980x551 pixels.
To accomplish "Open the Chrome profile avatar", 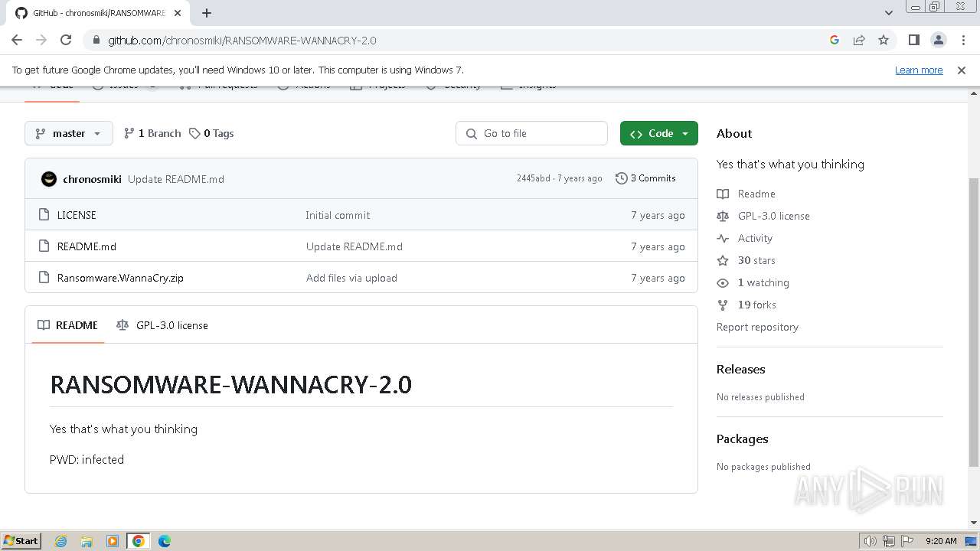I will click(x=938, y=40).
